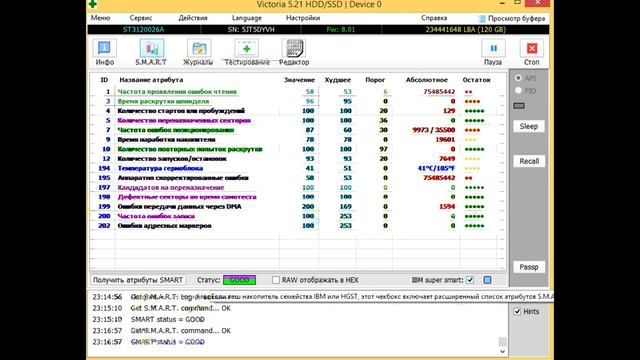Viewport: 640px width, 360px height.
Task: Select attribute row Количество запусков/остановок
Action: [x=298, y=159]
